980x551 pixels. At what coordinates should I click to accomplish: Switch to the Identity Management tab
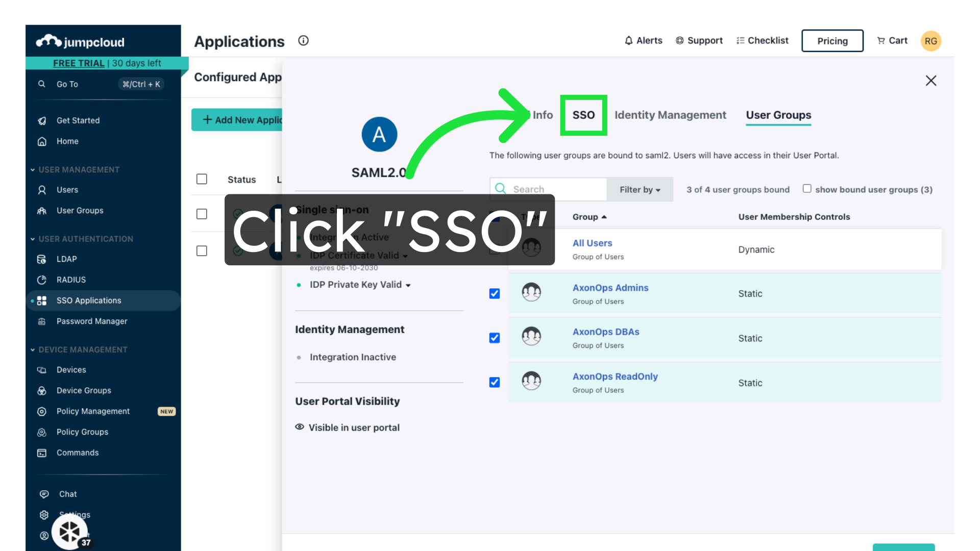coord(670,115)
